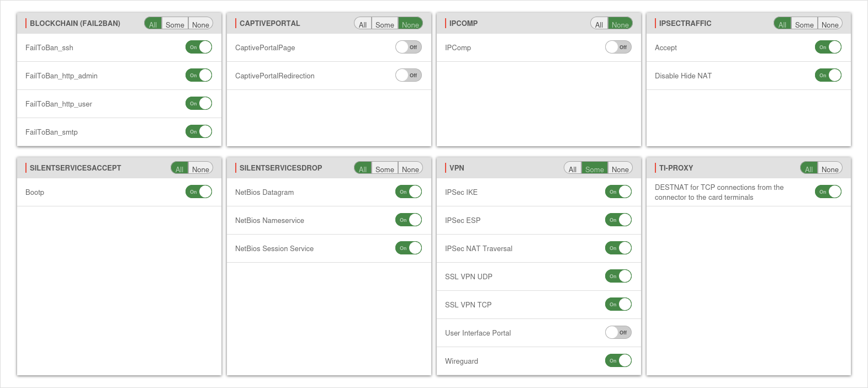Enable the IPComp toggle
This screenshot has height=388, width=868.
point(618,47)
